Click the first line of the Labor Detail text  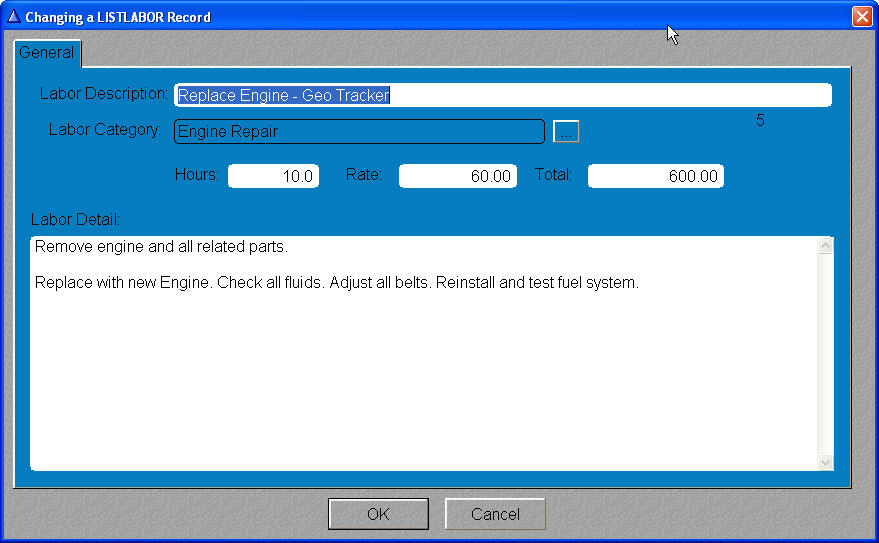[161, 247]
